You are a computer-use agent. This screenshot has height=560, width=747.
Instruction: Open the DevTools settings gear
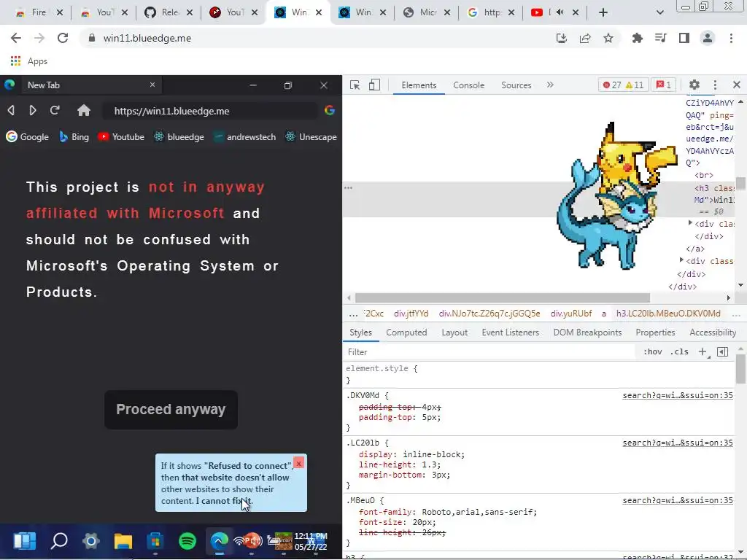tap(694, 85)
